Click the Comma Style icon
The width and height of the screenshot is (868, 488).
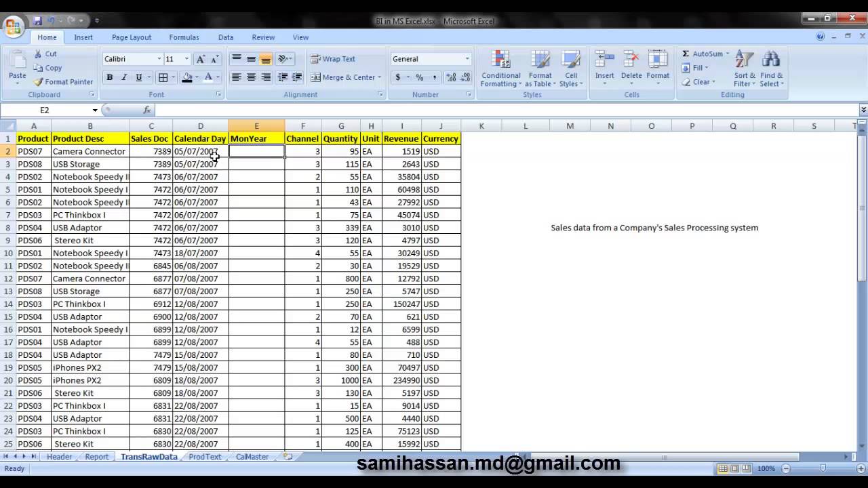(x=434, y=77)
